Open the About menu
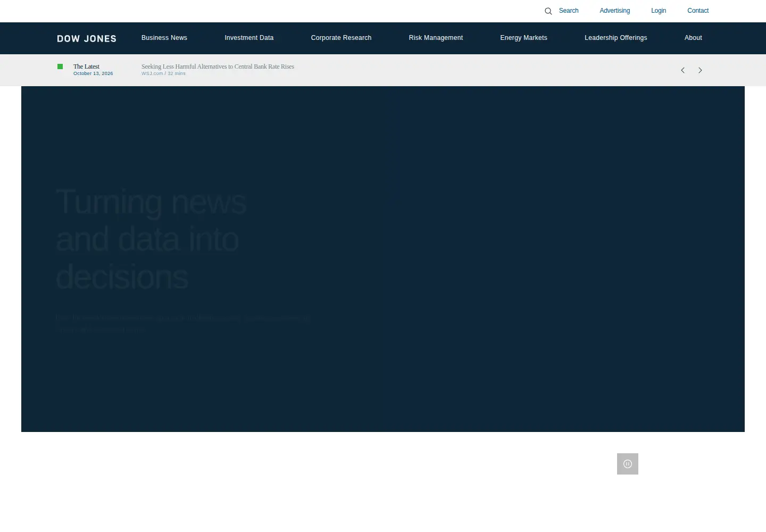Screen dimensions: 766x532 point(693,38)
